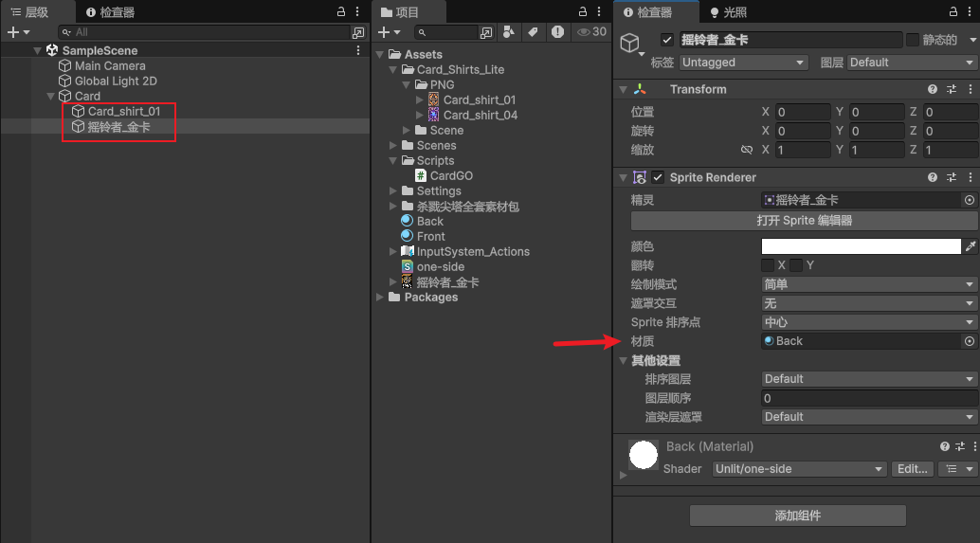Toggle constrained proportions link for scale
Image resolution: width=980 pixels, height=543 pixels.
click(x=747, y=150)
